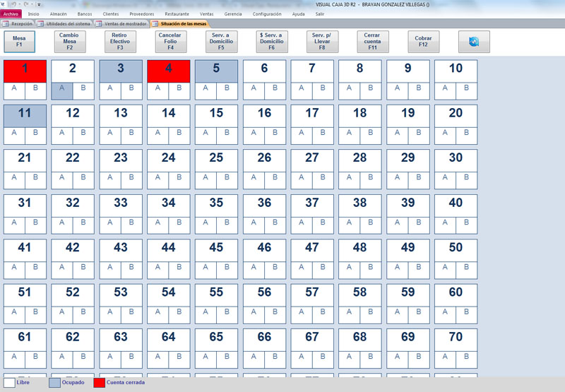565x392 pixels.
Task: Click the Cambio Mesa F2 button
Action: (x=69, y=42)
